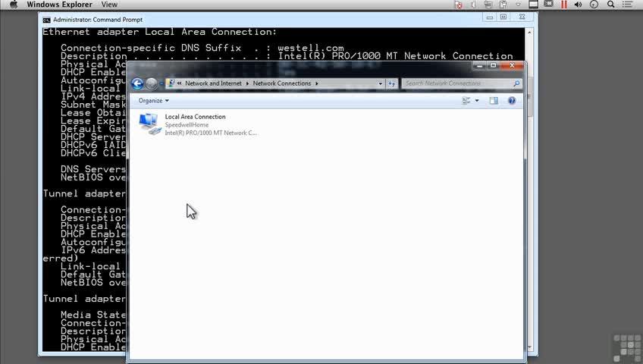The height and width of the screenshot is (364, 643).
Task: Click the Spotlight search icon
Action: coord(610,5)
